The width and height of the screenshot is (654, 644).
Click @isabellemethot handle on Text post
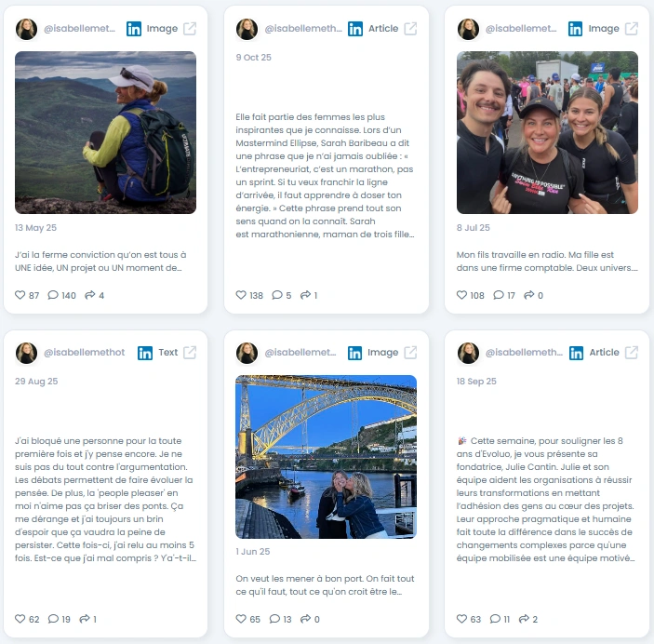(x=85, y=353)
